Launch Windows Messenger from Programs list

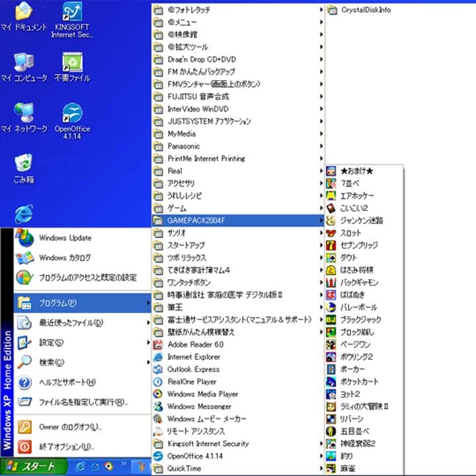click(238, 407)
